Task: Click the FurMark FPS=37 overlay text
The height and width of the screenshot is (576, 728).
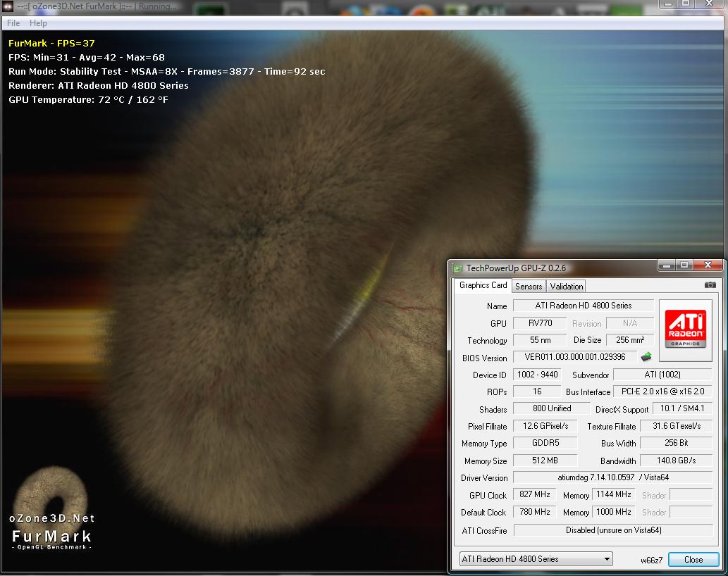Action: pyautogui.click(x=51, y=43)
